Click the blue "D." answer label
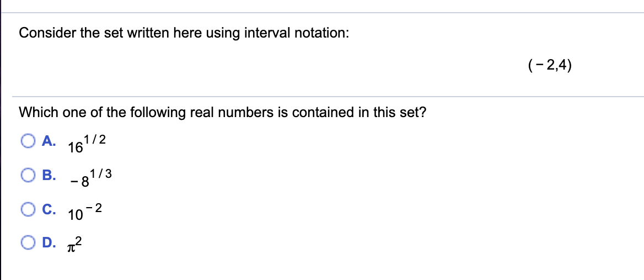 point(49,244)
